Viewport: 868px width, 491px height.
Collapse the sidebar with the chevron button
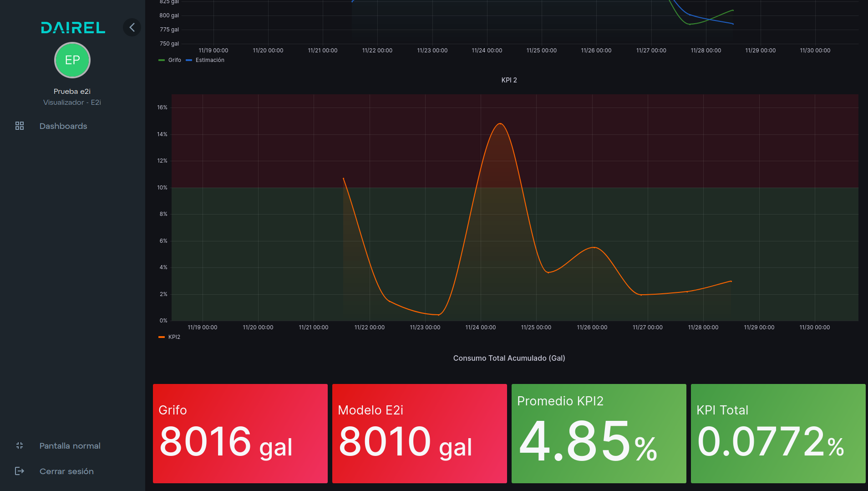(132, 27)
